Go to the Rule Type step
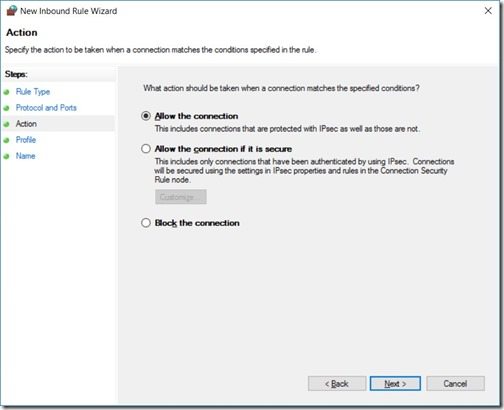 coord(33,92)
